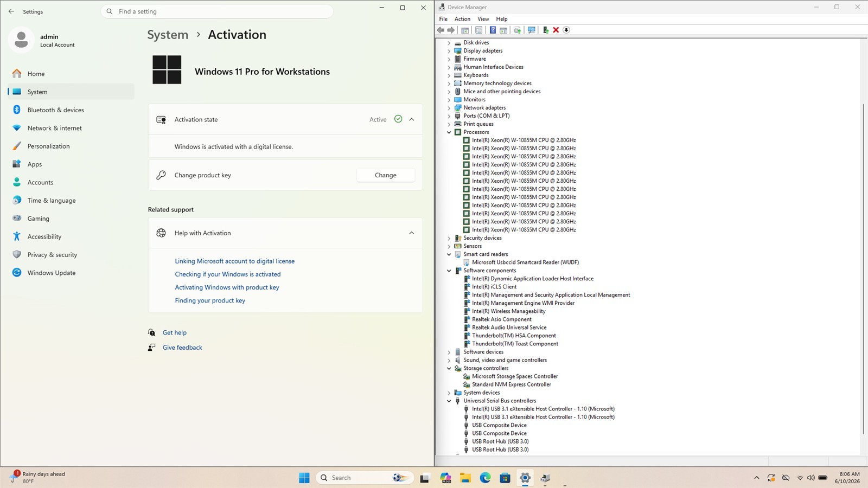The width and height of the screenshot is (868, 488).
Task: Click the Change product key button
Action: coord(386,175)
